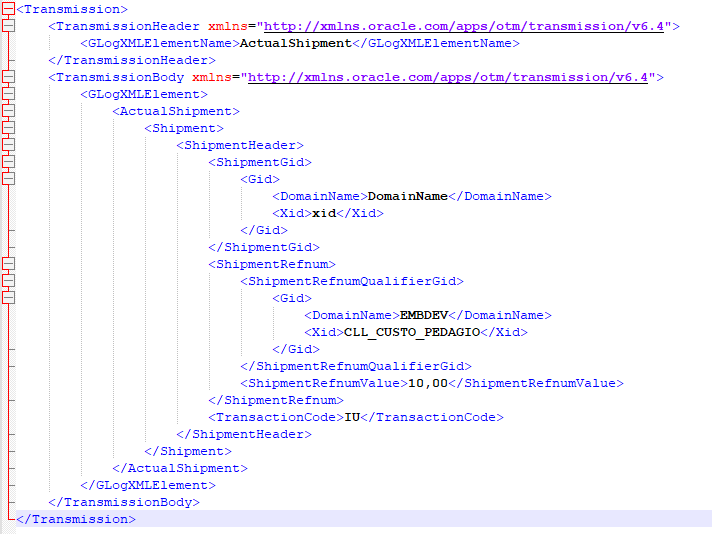The height and width of the screenshot is (534, 712).
Task: Click the lowercase xid value text
Action: (324, 213)
